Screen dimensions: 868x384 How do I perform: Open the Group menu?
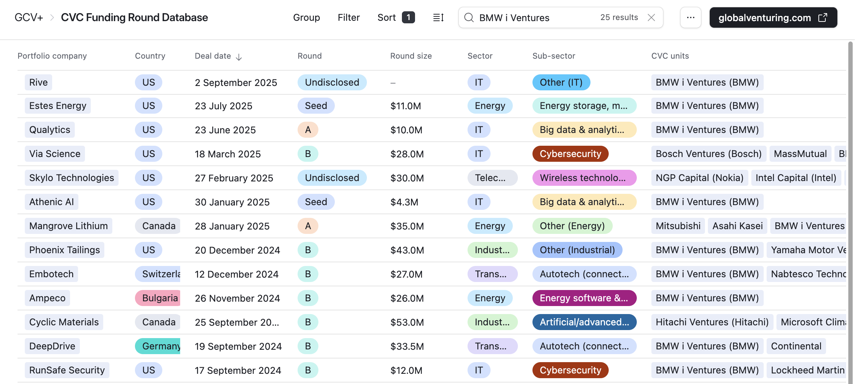pyautogui.click(x=306, y=17)
